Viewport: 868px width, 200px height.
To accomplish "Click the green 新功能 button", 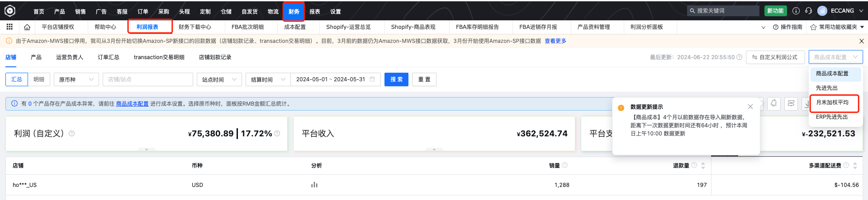I will (775, 11).
